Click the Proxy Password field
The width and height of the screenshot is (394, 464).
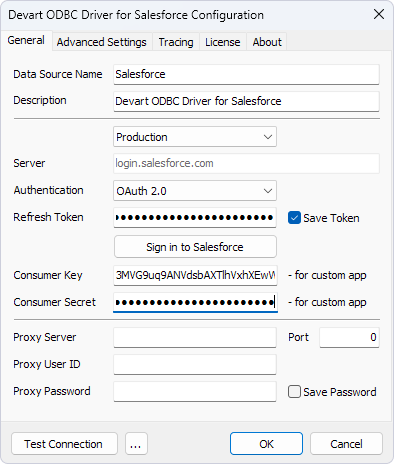(195, 391)
